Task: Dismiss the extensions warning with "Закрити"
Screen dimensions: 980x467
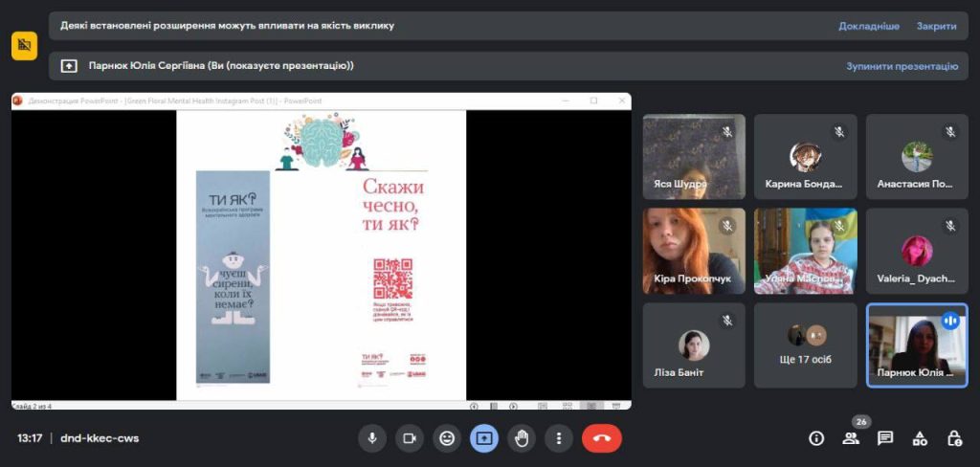Action: click(x=936, y=26)
